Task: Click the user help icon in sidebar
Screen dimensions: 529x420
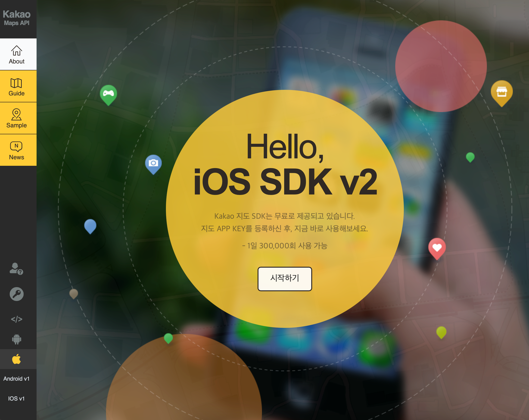Action: [x=16, y=269]
